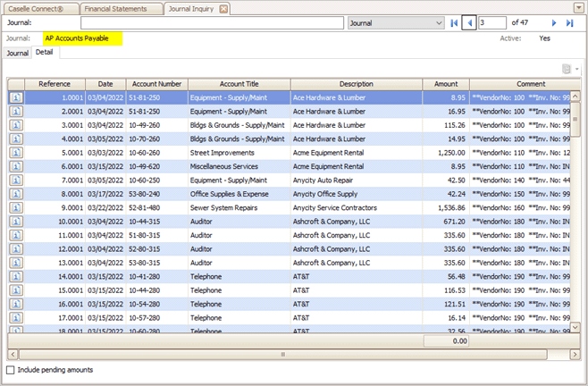Click the grid export icon above table
This screenshot has height=386, width=588.
point(567,69)
